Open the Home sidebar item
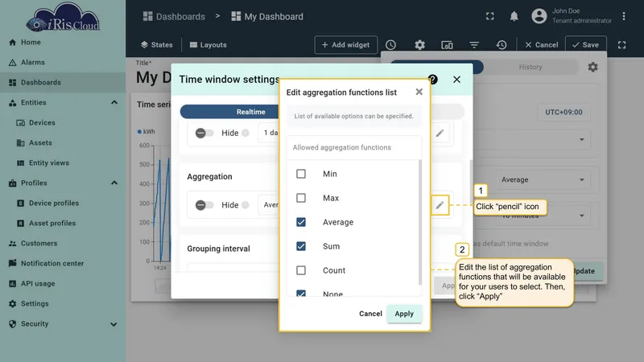The height and width of the screenshot is (362, 644). 63,43
